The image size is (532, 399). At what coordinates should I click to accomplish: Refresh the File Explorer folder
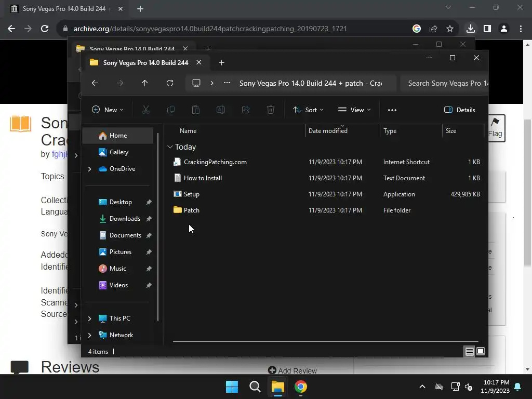click(x=170, y=83)
